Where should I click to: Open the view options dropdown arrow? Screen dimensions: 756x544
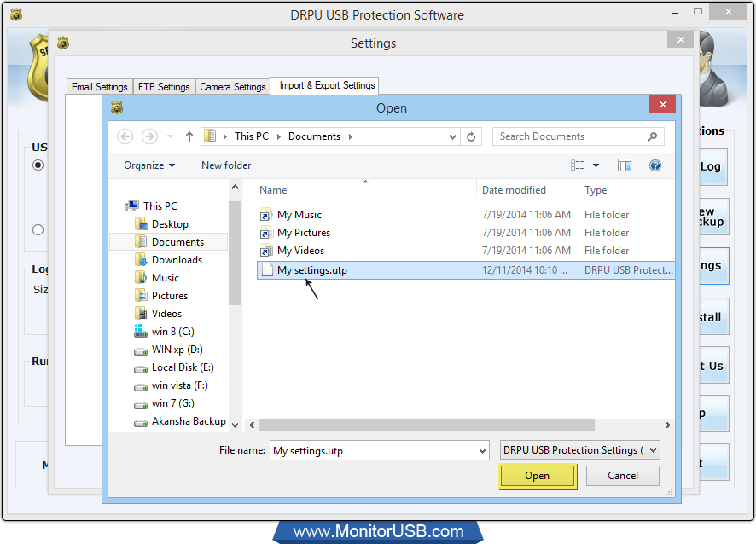click(596, 165)
